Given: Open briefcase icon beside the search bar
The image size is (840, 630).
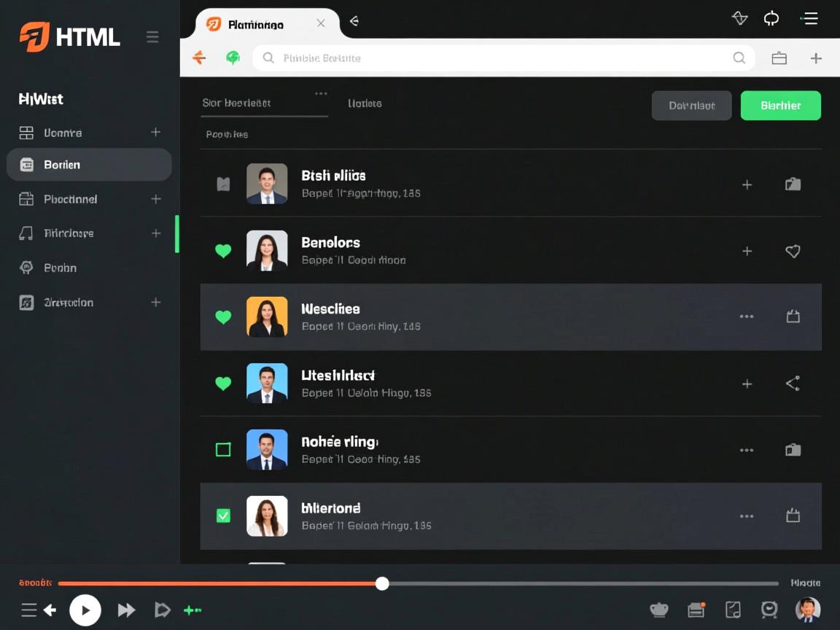Looking at the screenshot, I should 779,58.
